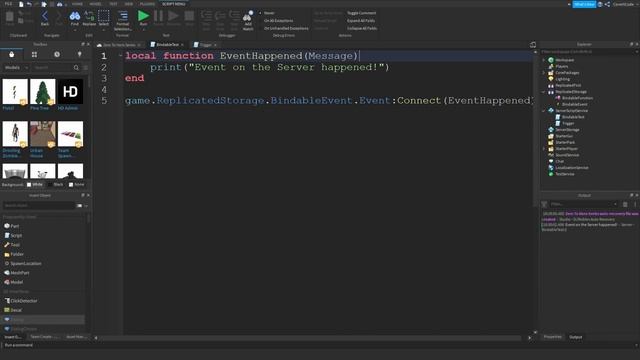640x360 pixels.
Task: Click Expand All Folds action
Action: point(361,20)
